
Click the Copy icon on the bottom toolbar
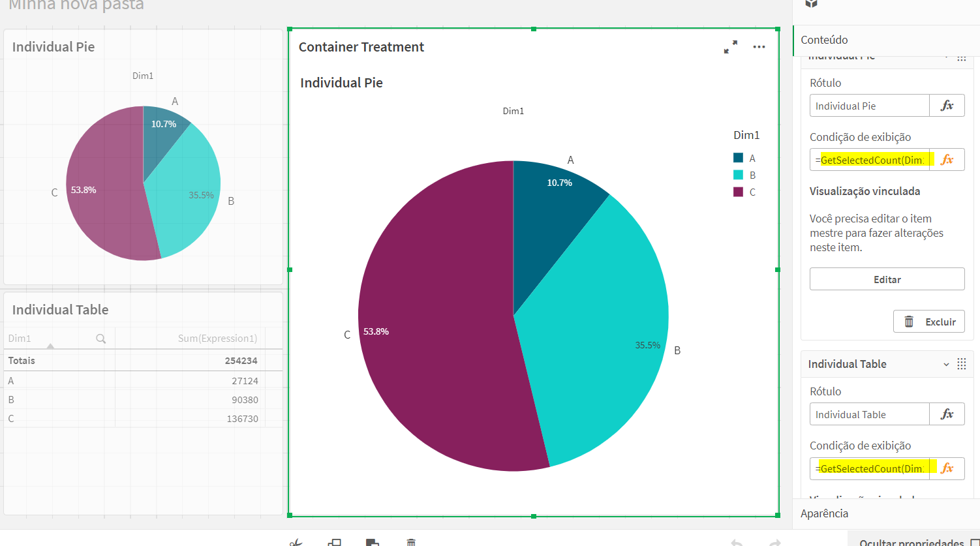click(x=335, y=541)
